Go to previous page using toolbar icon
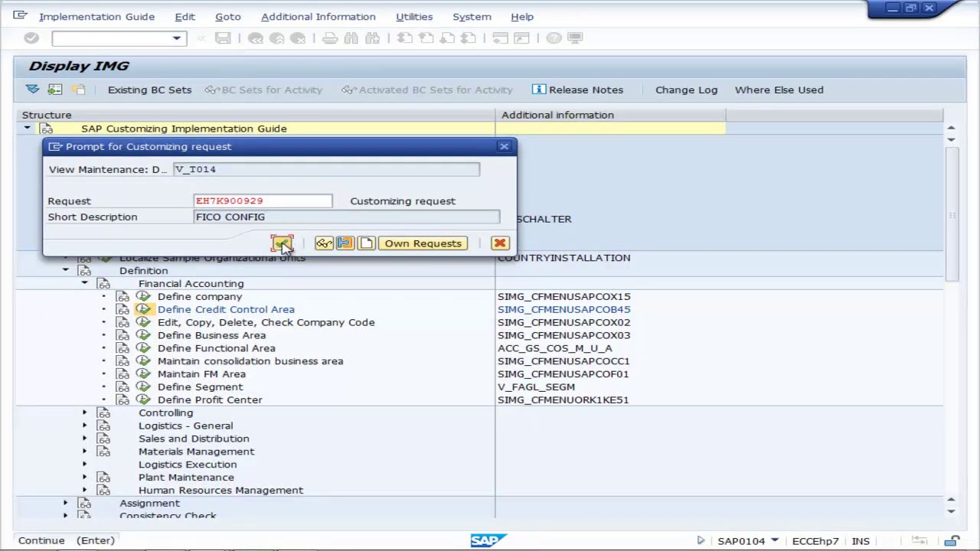The height and width of the screenshot is (551, 980). click(x=426, y=38)
